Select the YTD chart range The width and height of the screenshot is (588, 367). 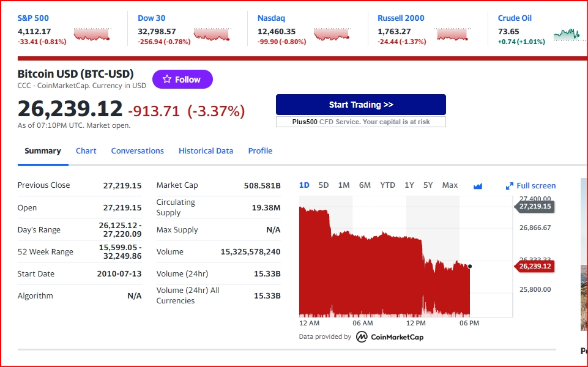387,185
